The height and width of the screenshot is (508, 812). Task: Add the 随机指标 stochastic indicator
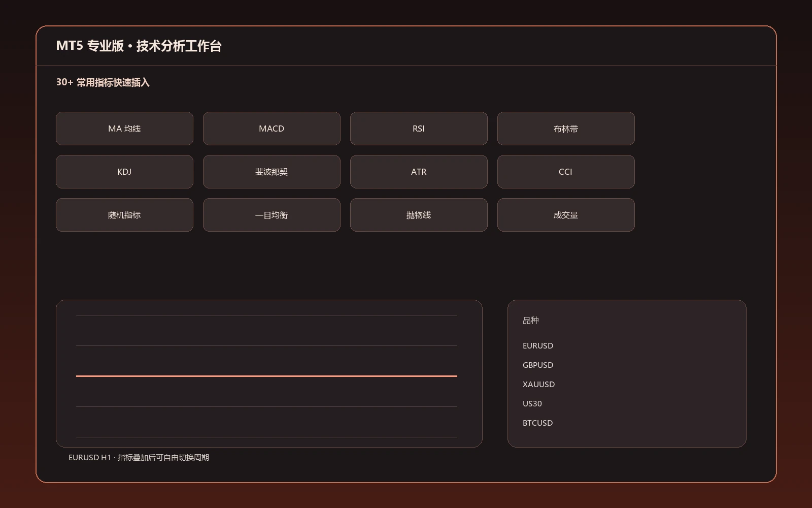tap(124, 215)
